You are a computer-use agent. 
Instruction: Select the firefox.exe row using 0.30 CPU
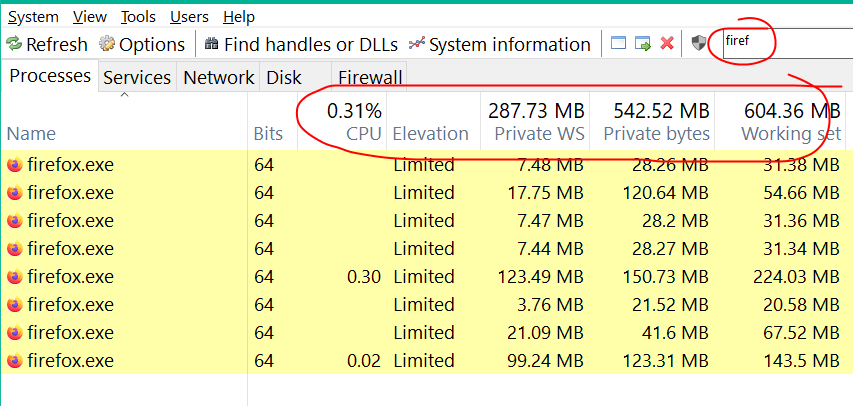[x=70, y=277]
